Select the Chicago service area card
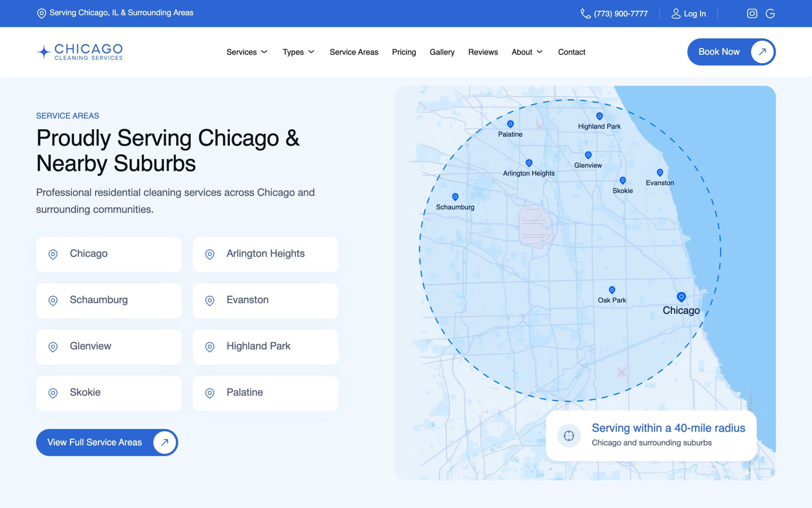The image size is (812, 508). 109,254
